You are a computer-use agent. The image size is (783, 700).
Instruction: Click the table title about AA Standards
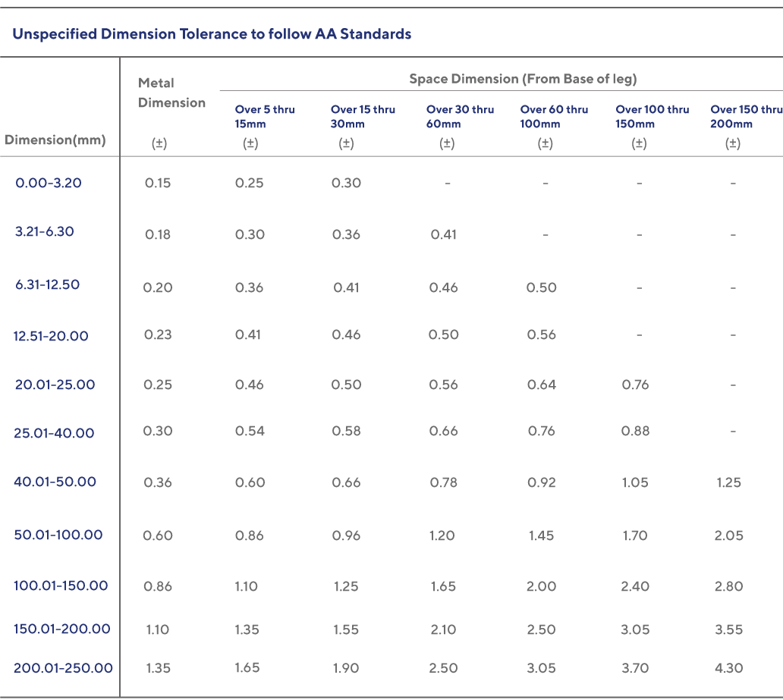point(212,34)
